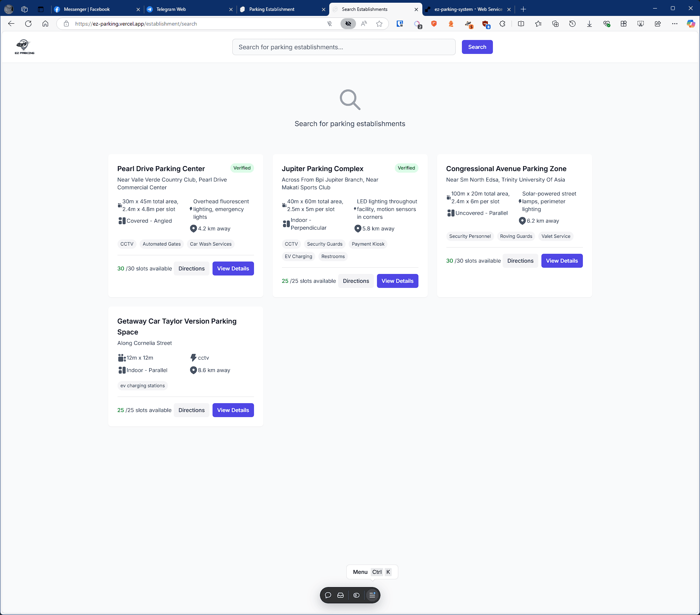Toggle favorite star for this page
This screenshot has width=700, height=615.
pyautogui.click(x=379, y=24)
